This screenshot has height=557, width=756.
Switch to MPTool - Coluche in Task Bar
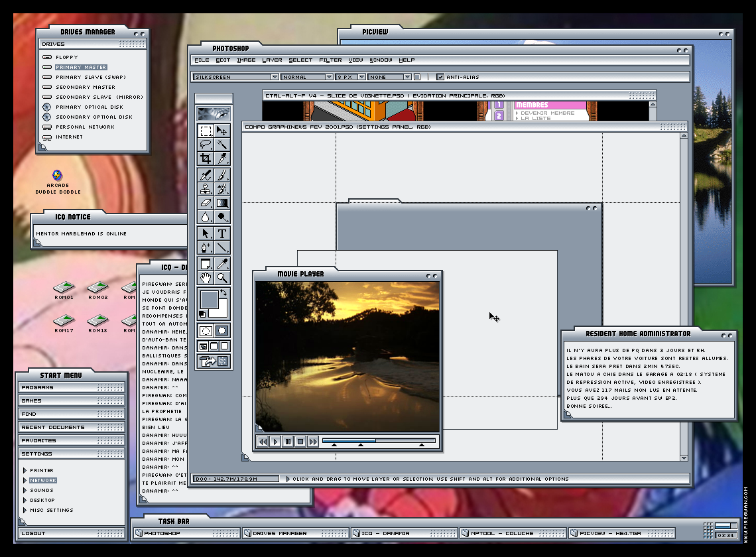[x=513, y=533]
